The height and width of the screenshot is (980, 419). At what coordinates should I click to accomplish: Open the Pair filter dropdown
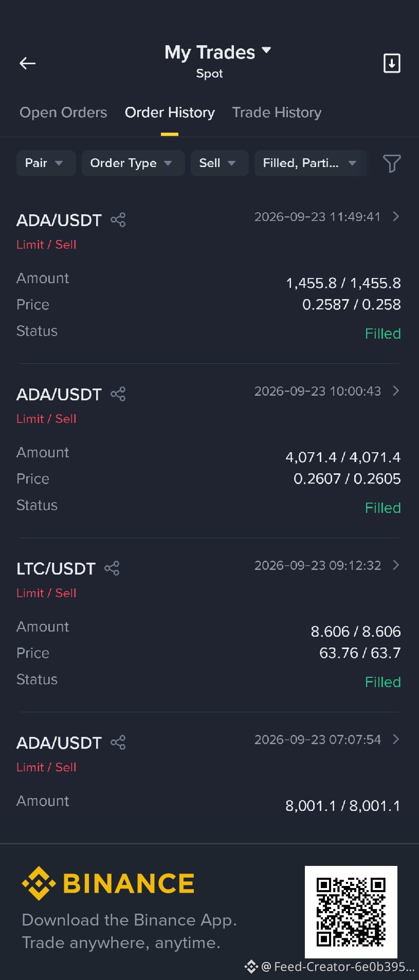click(46, 163)
